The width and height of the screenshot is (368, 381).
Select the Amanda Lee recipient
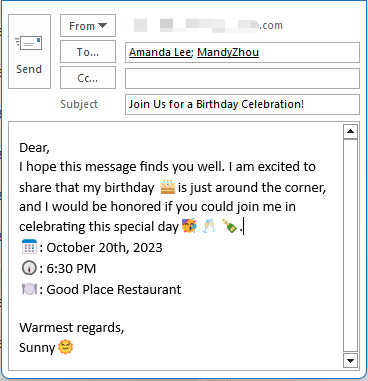pos(160,52)
